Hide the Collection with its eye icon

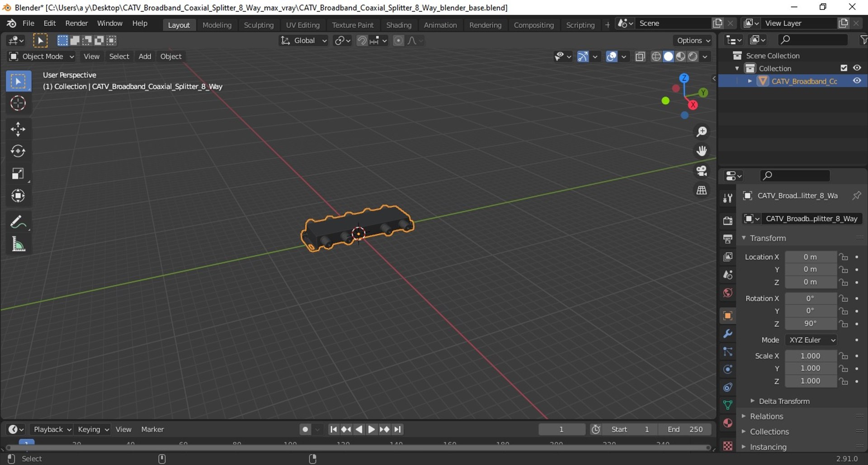857,68
